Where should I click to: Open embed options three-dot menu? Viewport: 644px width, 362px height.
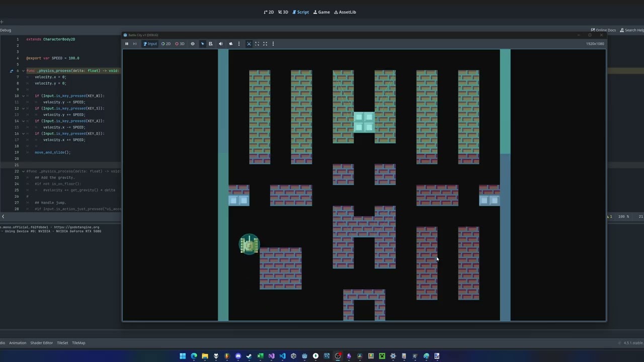pyautogui.click(x=273, y=44)
